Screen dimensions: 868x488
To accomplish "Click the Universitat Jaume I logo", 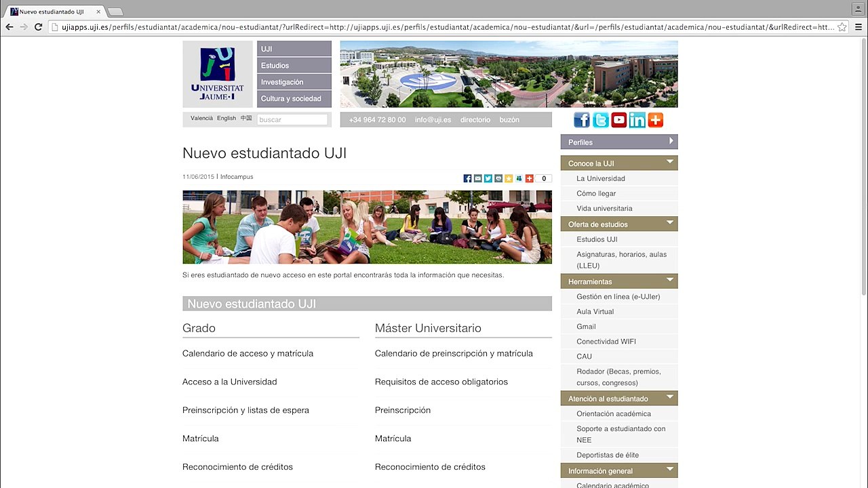I will [217, 74].
